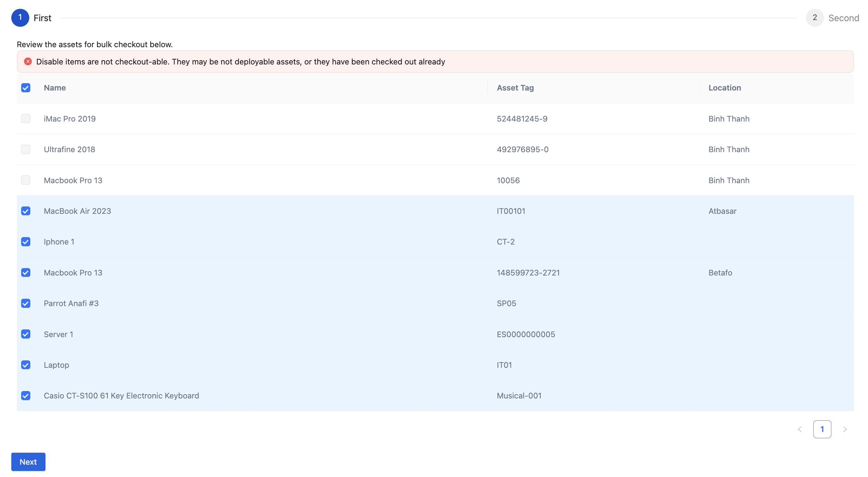Click the Asset Tag column header
Viewport: 868px width, 477px height.
(x=515, y=88)
